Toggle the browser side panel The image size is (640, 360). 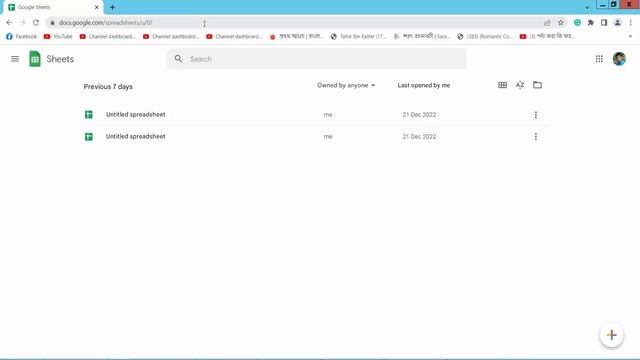click(604, 23)
